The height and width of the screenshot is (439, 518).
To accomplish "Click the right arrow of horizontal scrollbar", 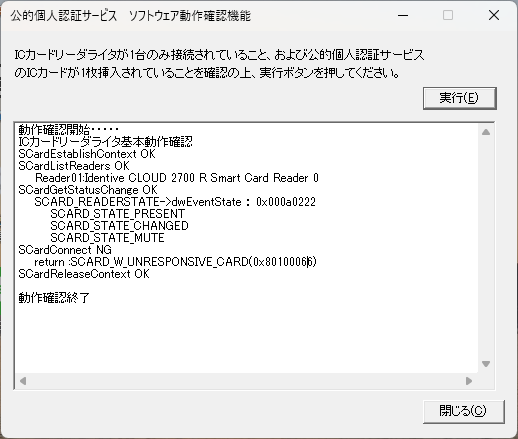I will click(469, 381).
